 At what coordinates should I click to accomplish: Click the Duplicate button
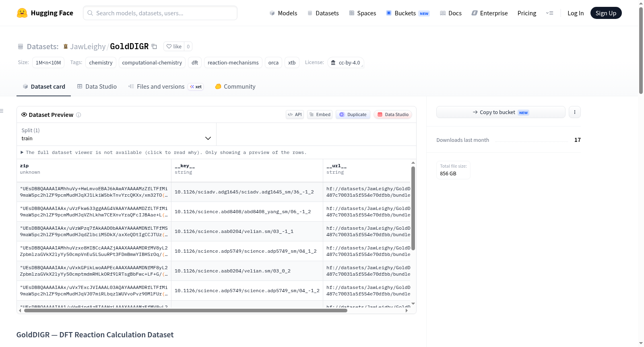[353, 114]
